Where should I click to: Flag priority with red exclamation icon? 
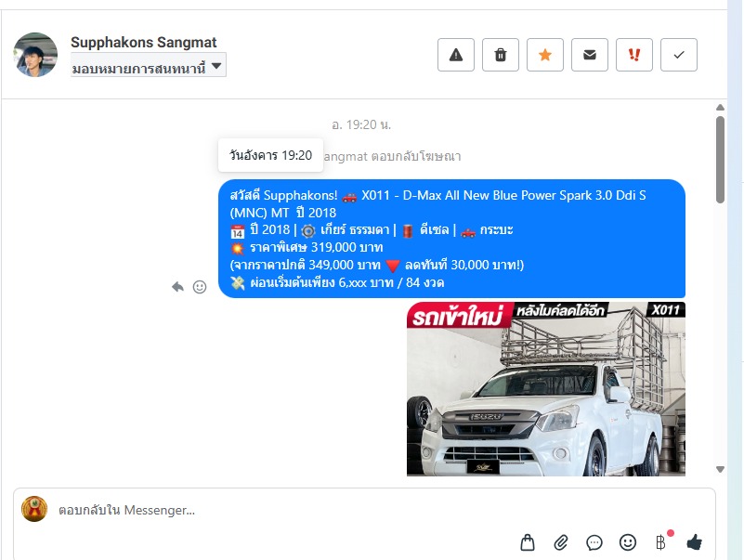pos(633,55)
